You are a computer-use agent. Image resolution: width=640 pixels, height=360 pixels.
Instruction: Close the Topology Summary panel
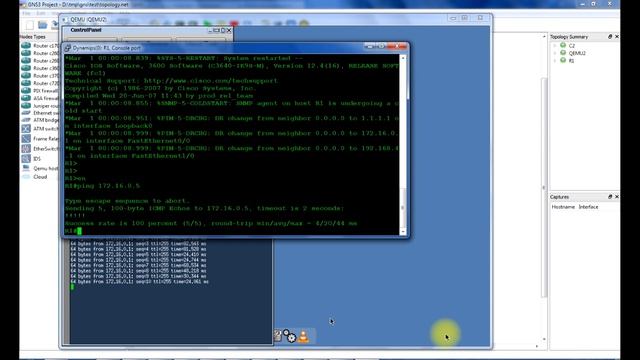point(616,37)
